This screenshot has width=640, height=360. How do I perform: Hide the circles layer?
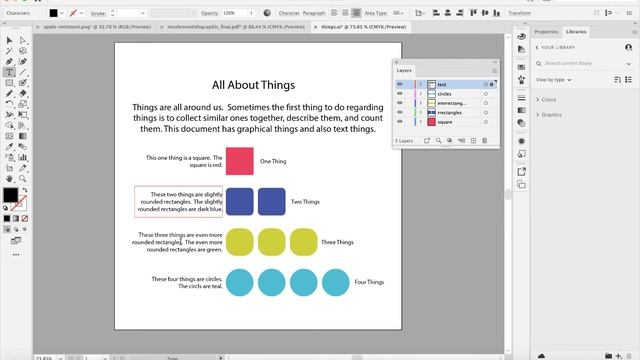[400, 93]
